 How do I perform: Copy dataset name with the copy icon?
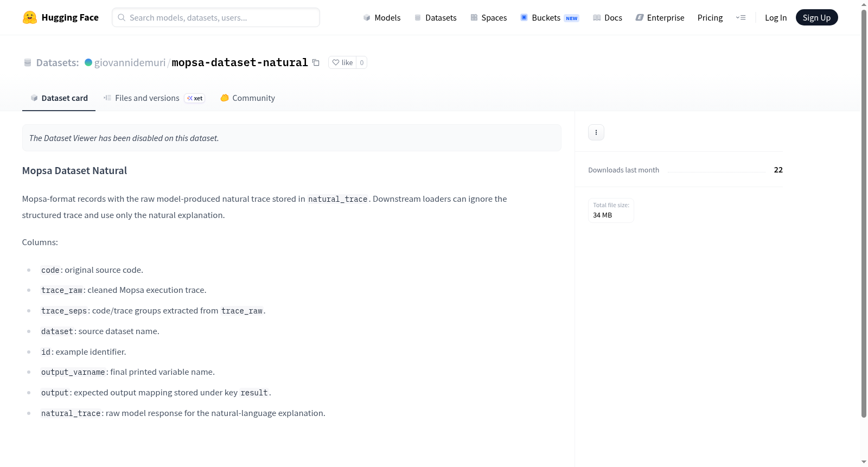tap(316, 62)
